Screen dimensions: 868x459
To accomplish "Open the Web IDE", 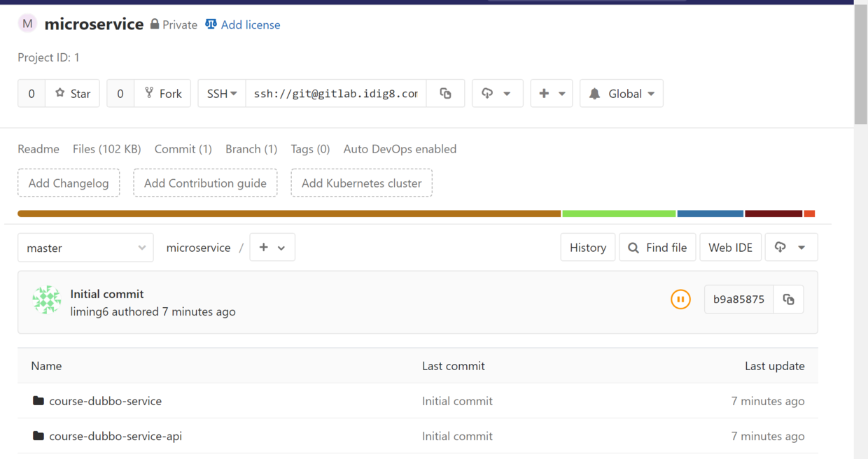I will point(730,247).
